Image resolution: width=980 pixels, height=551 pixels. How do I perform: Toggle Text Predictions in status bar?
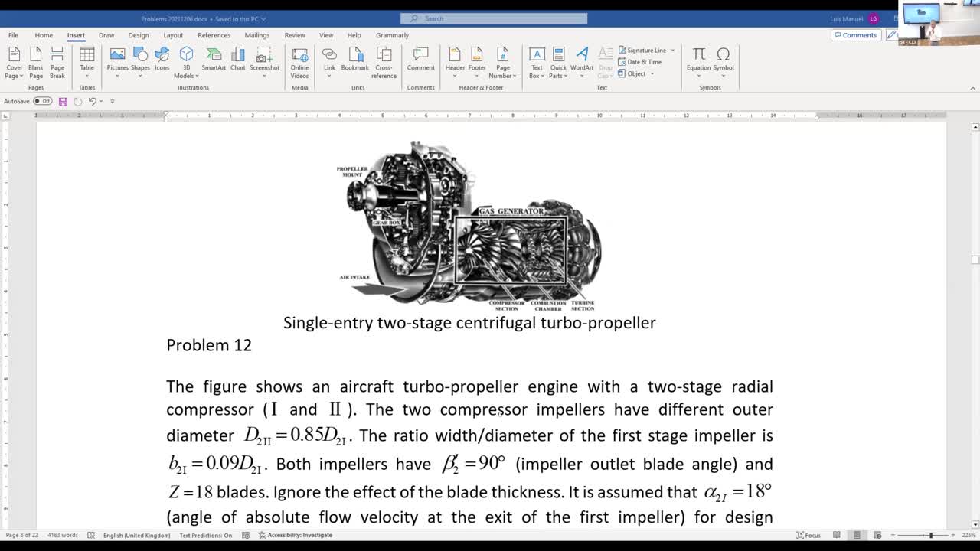(x=205, y=535)
